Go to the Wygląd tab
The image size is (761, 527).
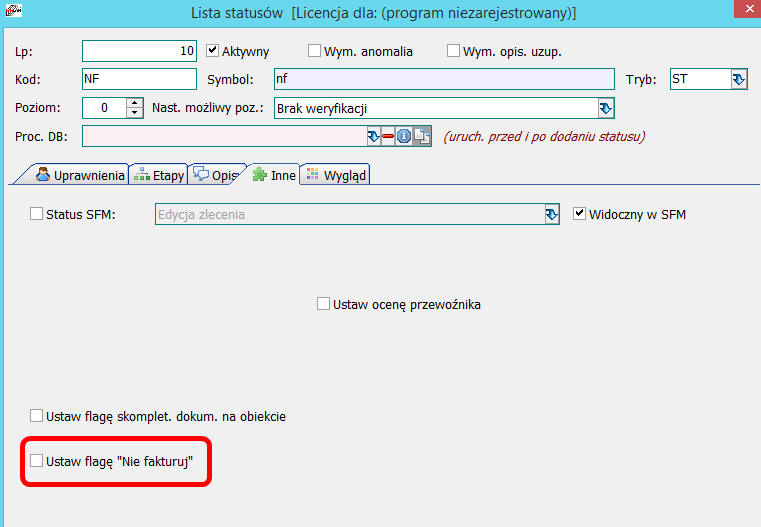(x=336, y=175)
